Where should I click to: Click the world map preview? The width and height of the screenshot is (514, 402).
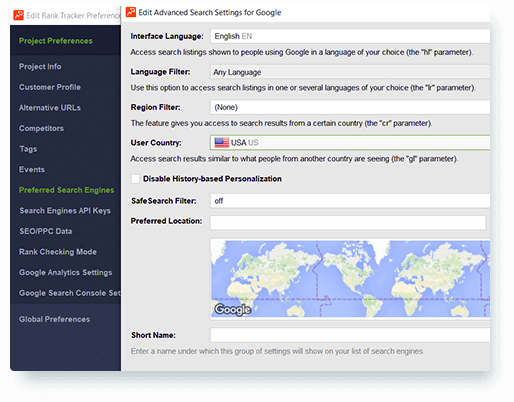tap(350, 279)
